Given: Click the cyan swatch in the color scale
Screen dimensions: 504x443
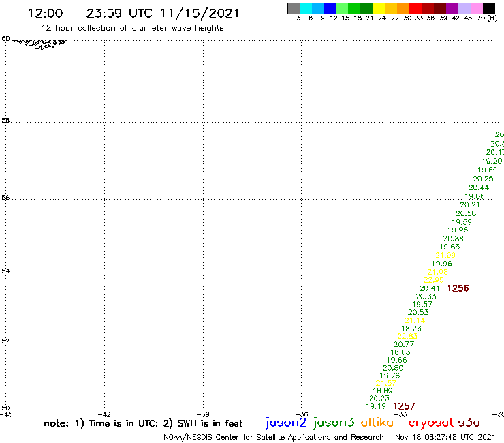Looking at the screenshot, I should click(x=306, y=8).
